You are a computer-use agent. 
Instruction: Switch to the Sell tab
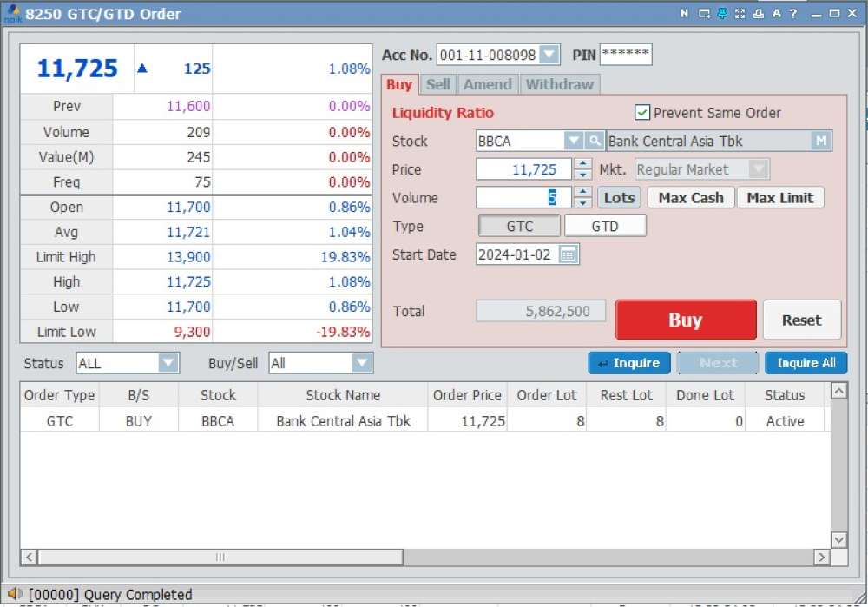click(438, 84)
